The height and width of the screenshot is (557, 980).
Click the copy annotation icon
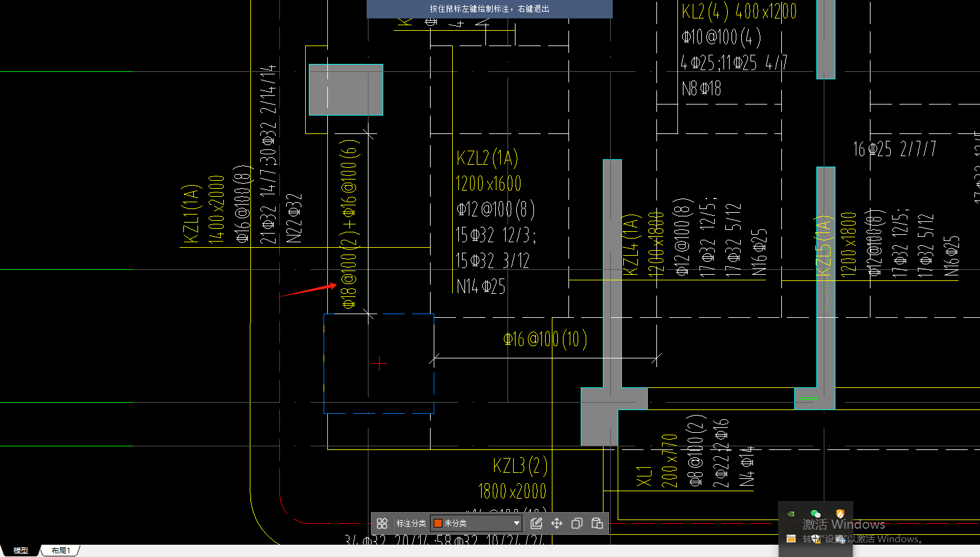[577, 523]
